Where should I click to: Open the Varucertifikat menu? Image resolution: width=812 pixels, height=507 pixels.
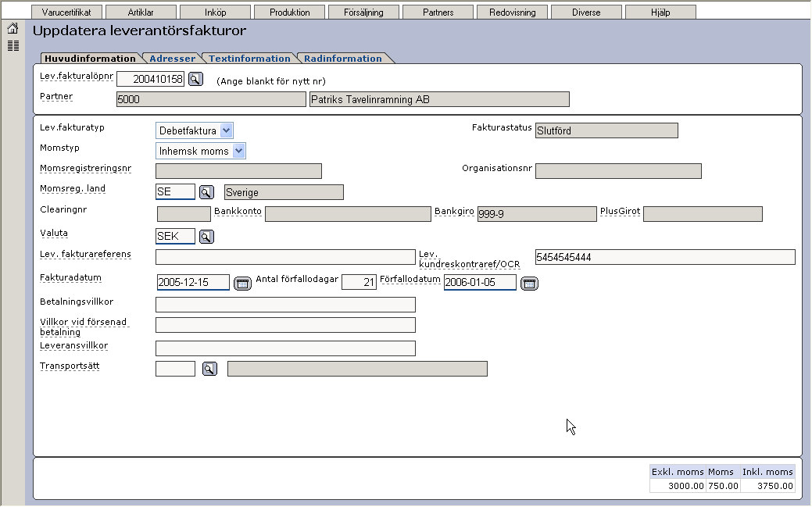pos(66,12)
